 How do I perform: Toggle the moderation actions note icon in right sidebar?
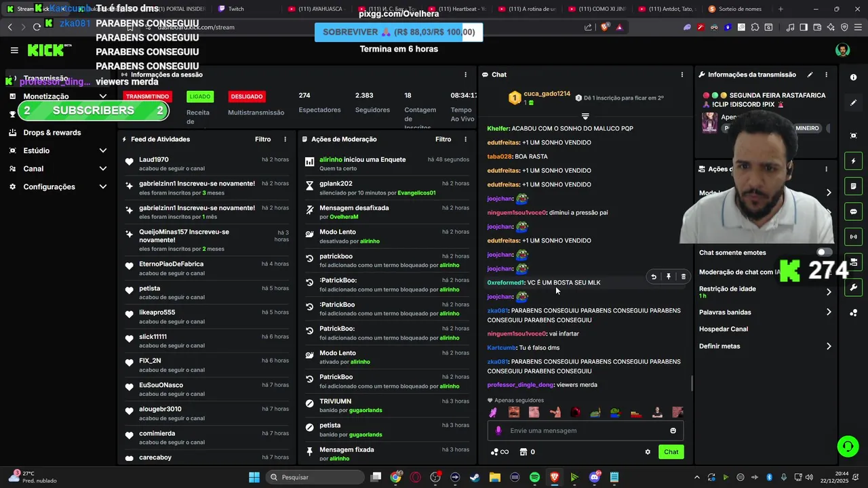(853, 186)
